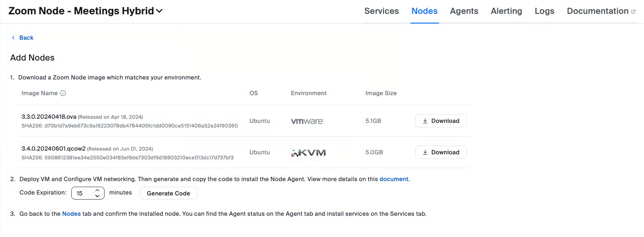Decrease the code expiration minutes
Viewport: 644px width, 237px height.
[97, 196]
